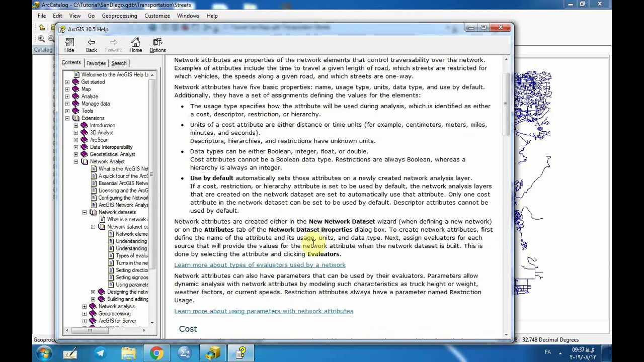Click the ArcCatalog taskbar icon
644x362 pixels.
(x=213, y=353)
